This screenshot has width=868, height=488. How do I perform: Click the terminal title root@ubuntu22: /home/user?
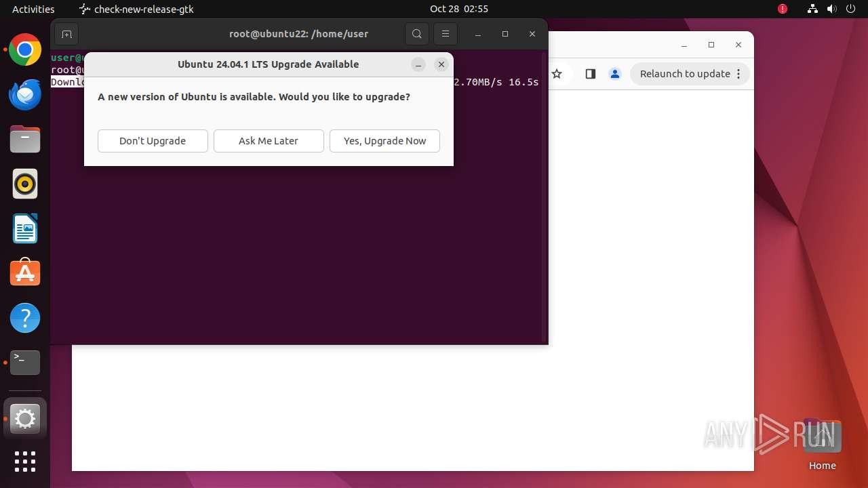[x=299, y=34]
